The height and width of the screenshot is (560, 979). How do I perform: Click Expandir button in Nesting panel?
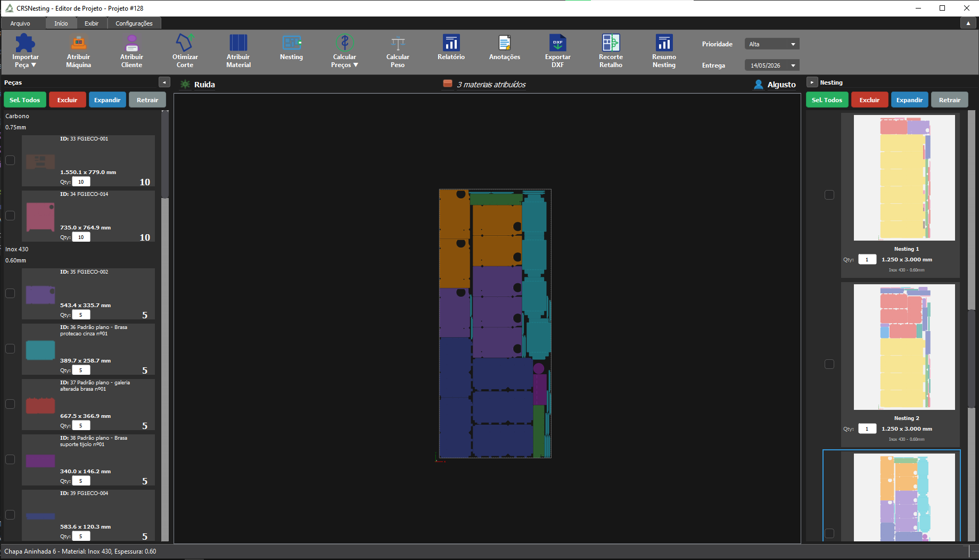(x=909, y=100)
